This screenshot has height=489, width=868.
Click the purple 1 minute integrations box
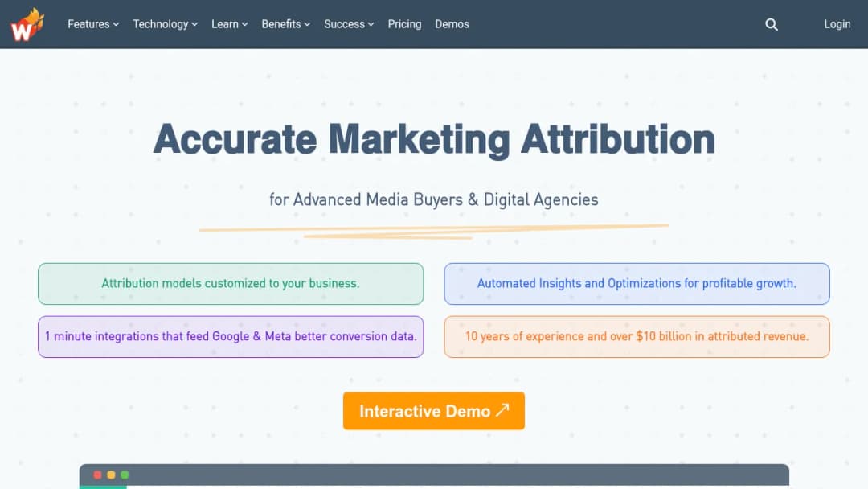point(231,337)
